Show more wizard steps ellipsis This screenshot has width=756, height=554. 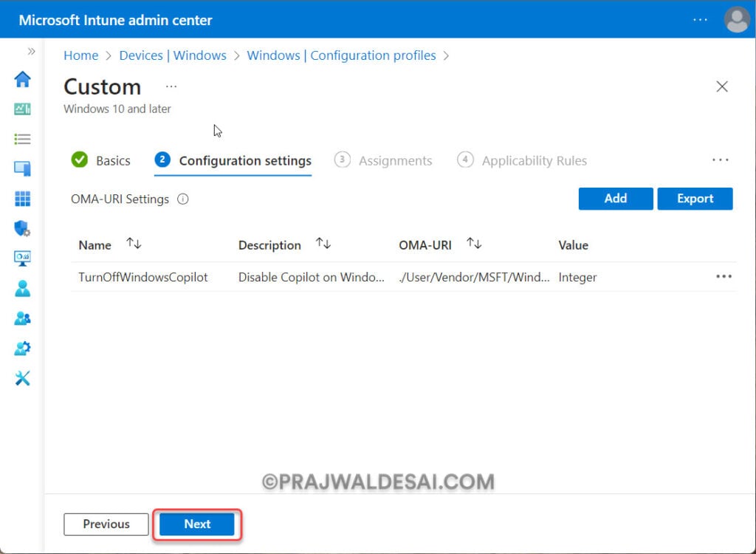click(x=721, y=160)
